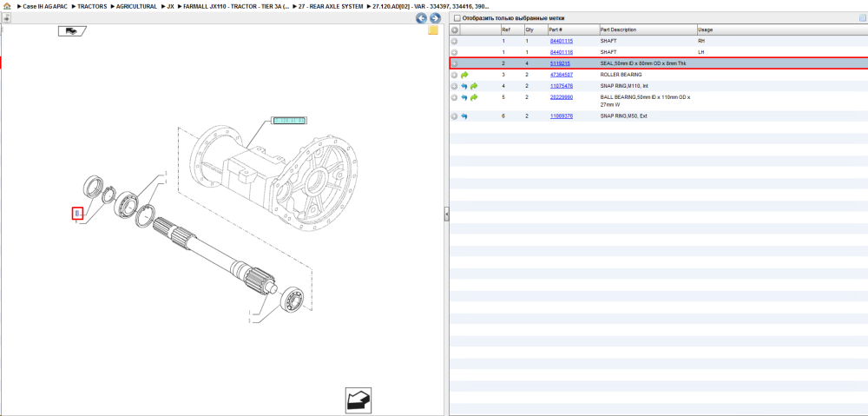Open part number link 5119215

(x=560, y=63)
